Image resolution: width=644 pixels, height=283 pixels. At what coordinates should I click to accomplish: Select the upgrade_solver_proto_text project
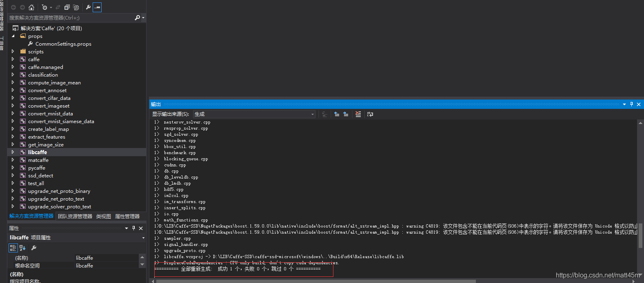60,206
